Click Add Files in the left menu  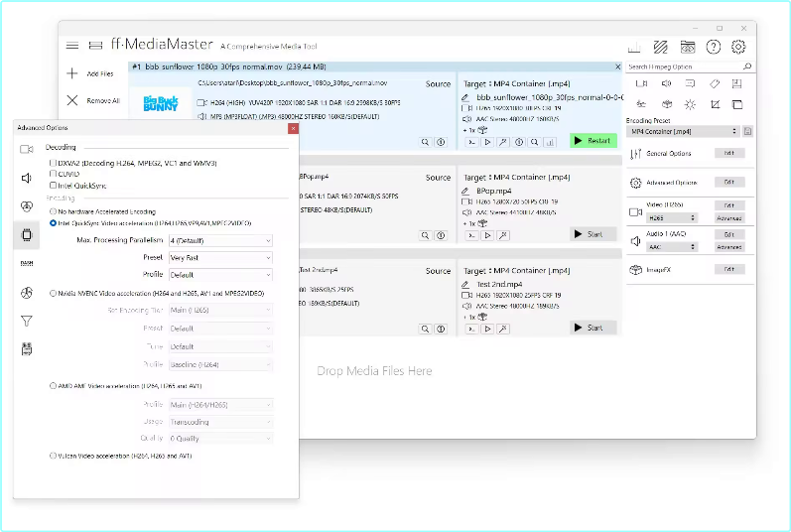[x=89, y=73]
